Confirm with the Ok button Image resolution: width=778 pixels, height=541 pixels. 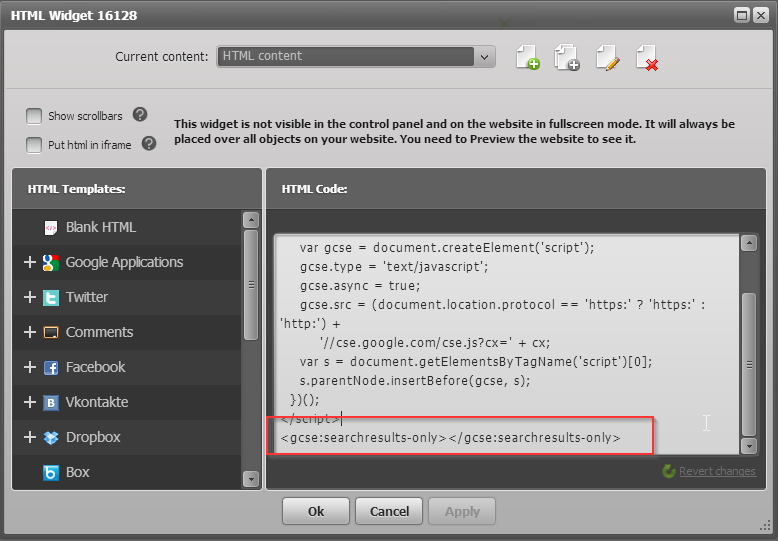click(x=316, y=511)
